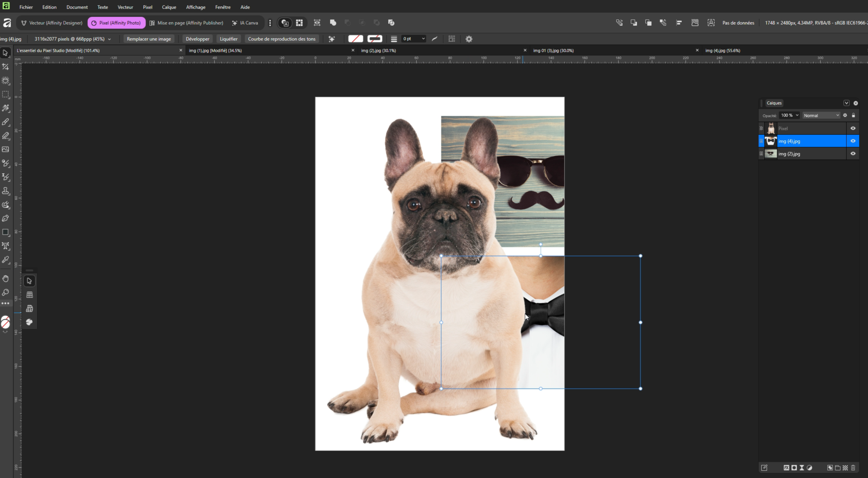
Task: Open the stroke width 0 pt dropdown
Action: tap(423, 39)
